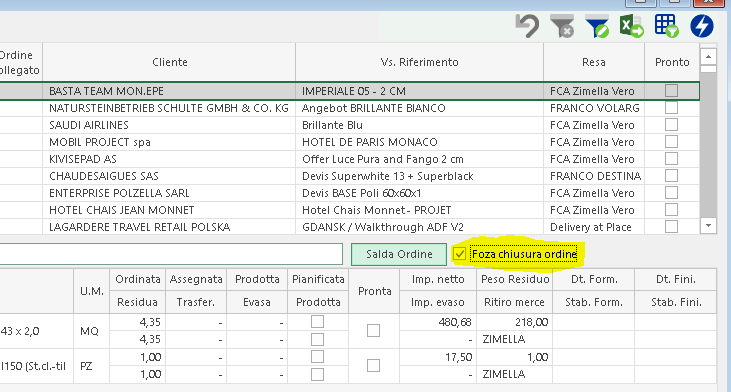Click the export to Excel icon
Image resolution: width=731 pixels, height=392 pixels.
(632, 26)
